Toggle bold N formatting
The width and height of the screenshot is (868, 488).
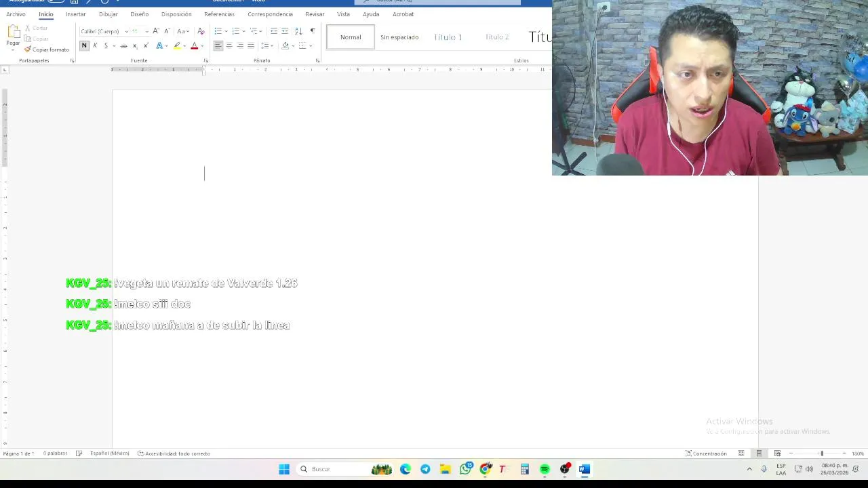point(84,45)
